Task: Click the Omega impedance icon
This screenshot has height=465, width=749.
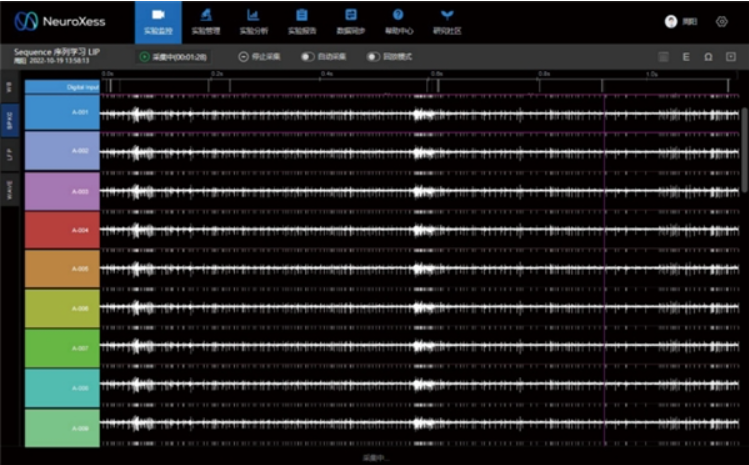Action: click(708, 57)
